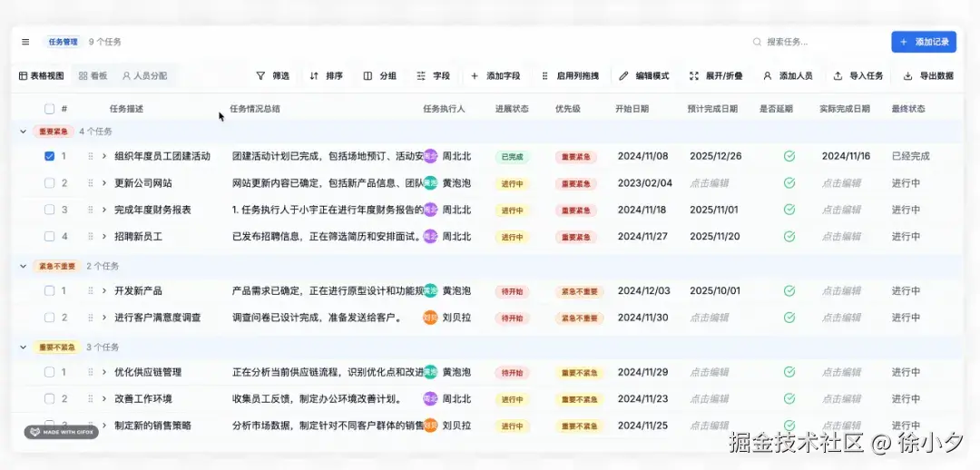The width and height of the screenshot is (980, 470).
Task: Check the 完成年度财务报表 row checkbox
Action: click(49, 210)
